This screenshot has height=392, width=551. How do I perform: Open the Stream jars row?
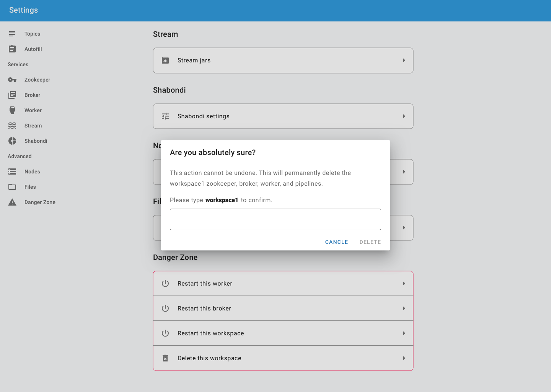[x=283, y=60]
